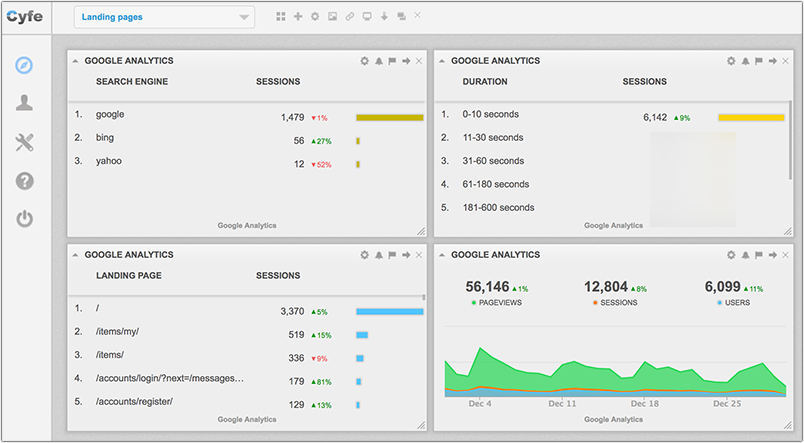Image resolution: width=804 pixels, height=443 pixels.
Task: Click flag icon on Pageviews chart widget
Action: click(x=759, y=255)
